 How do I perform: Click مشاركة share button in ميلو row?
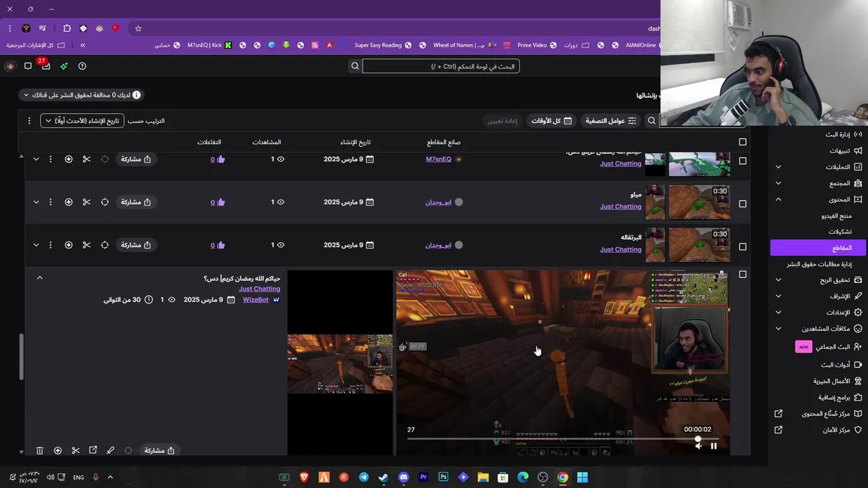point(136,202)
